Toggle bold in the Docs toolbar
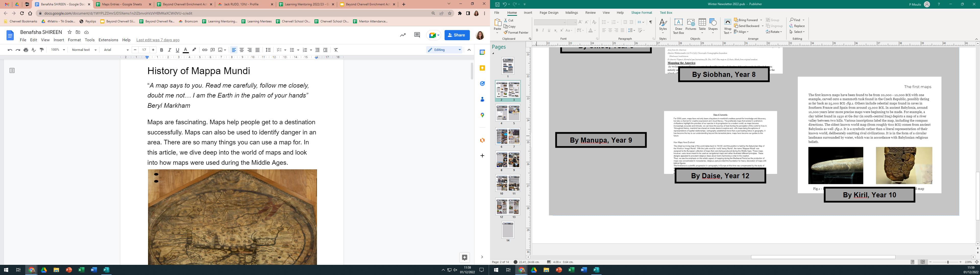Screen dimensions: 980x275 [162, 50]
